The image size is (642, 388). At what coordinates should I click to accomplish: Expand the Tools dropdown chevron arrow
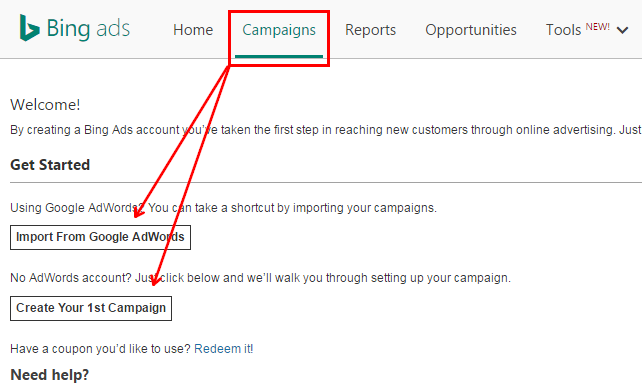click(x=622, y=30)
